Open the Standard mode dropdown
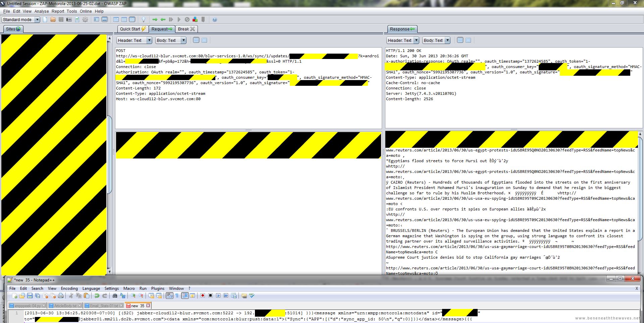644x323 pixels. pyautogui.click(x=21, y=19)
